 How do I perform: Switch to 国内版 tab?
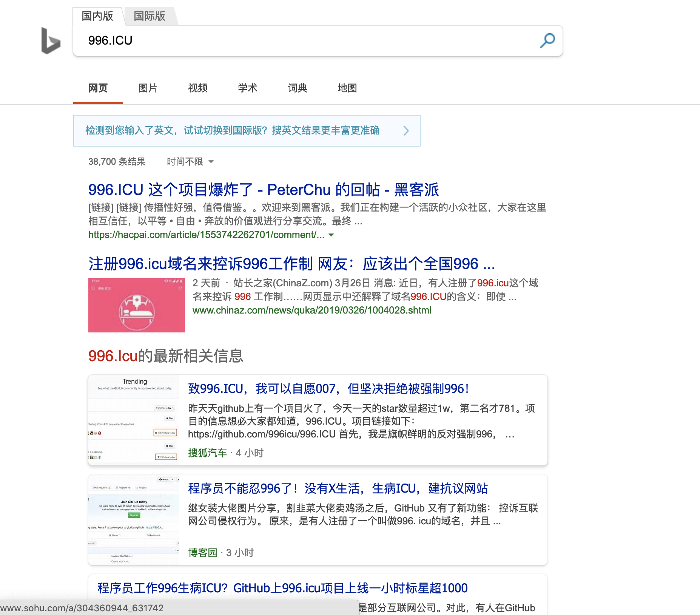(97, 16)
